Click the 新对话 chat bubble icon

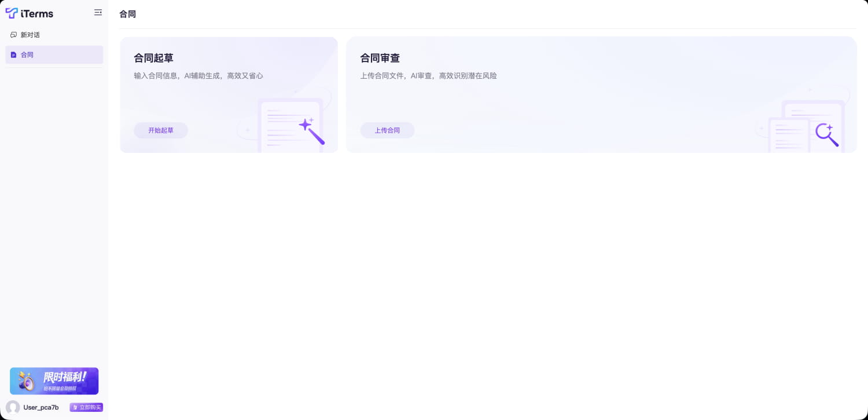coord(14,35)
